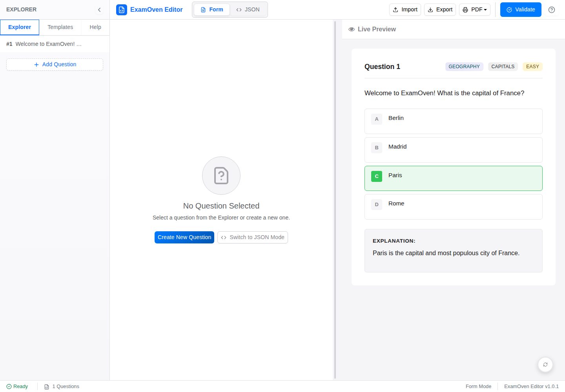
Task: Click the EASY difficulty tag
Action: pos(532,67)
